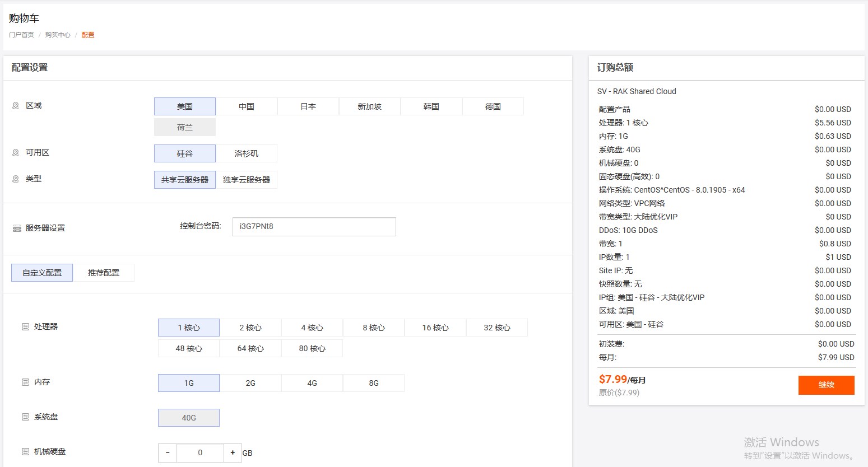Pick the 4 核心 processor option
The height and width of the screenshot is (467, 868).
[312, 328]
